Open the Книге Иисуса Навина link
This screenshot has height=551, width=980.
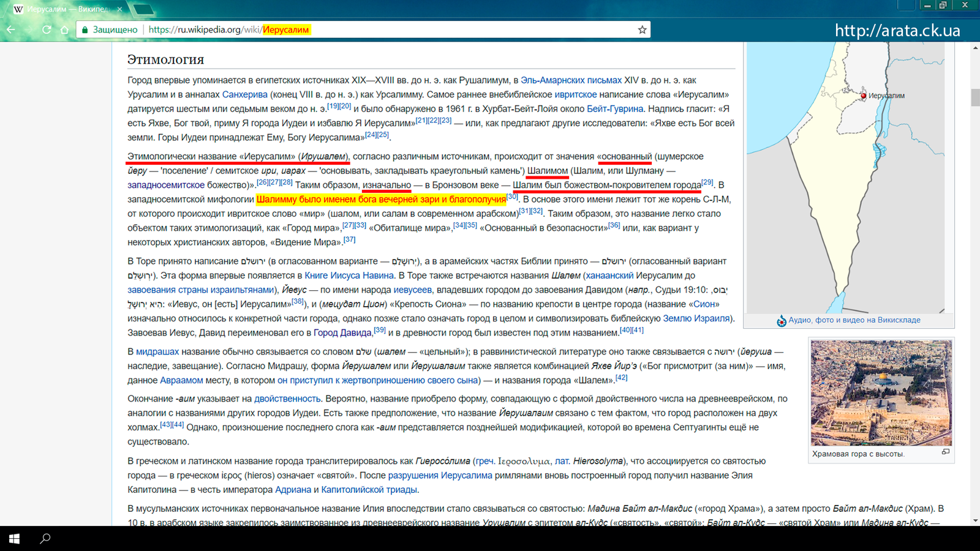click(349, 275)
